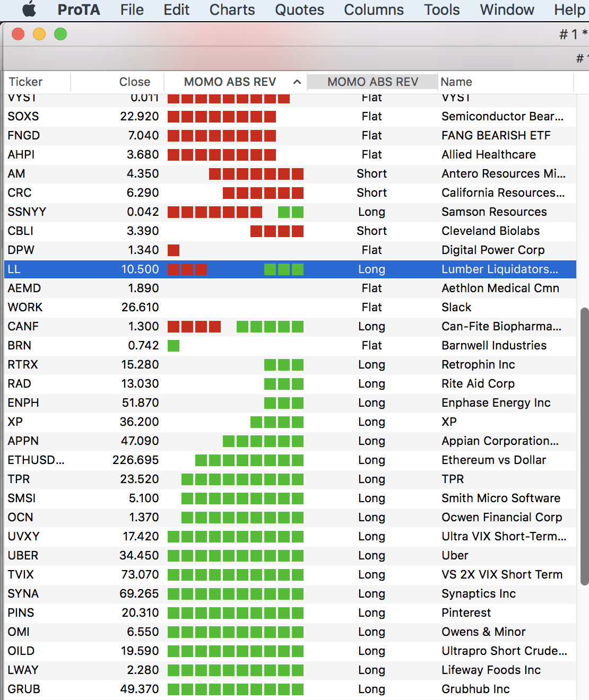The height and width of the screenshot is (700, 589).
Task: Select the RTRX ticker cell
Action: (x=23, y=365)
